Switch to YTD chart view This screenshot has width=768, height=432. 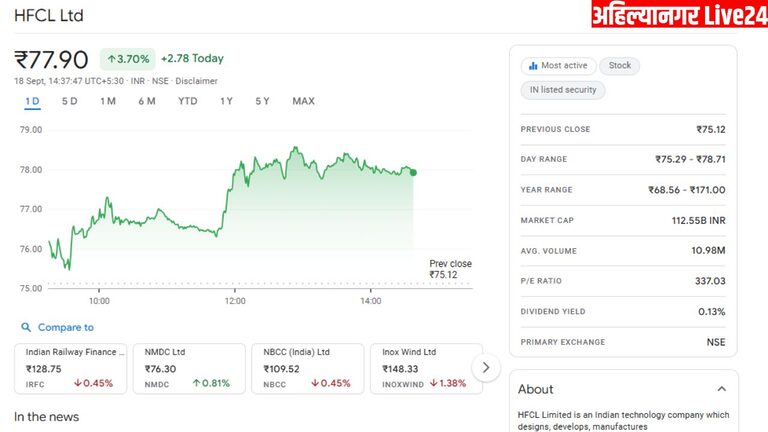click(188, 101)
